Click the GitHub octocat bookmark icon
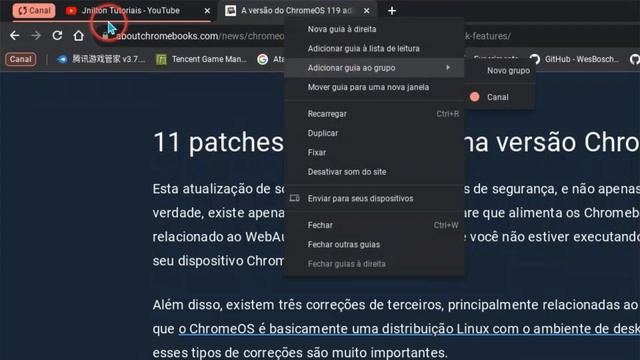The width and height of the screenshot is (640, 360). (535, 59)
